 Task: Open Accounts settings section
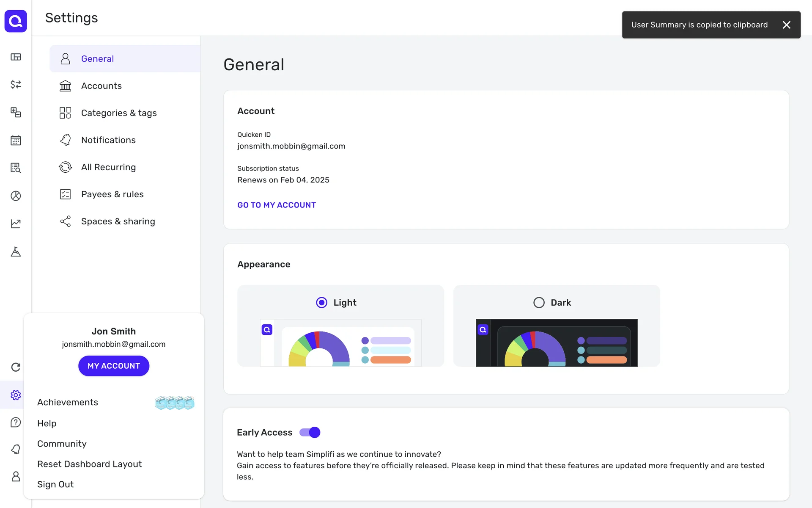(101, 86)
